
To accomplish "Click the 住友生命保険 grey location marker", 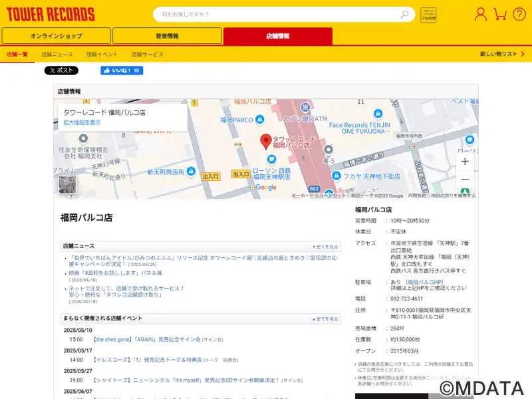I will coord(83,138).
